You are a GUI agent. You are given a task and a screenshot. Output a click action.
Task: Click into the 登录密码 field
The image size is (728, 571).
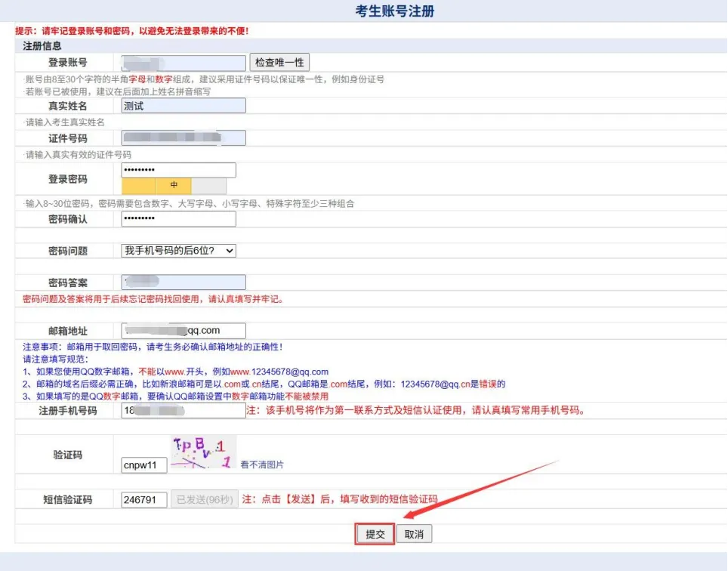tap(178, 170)
